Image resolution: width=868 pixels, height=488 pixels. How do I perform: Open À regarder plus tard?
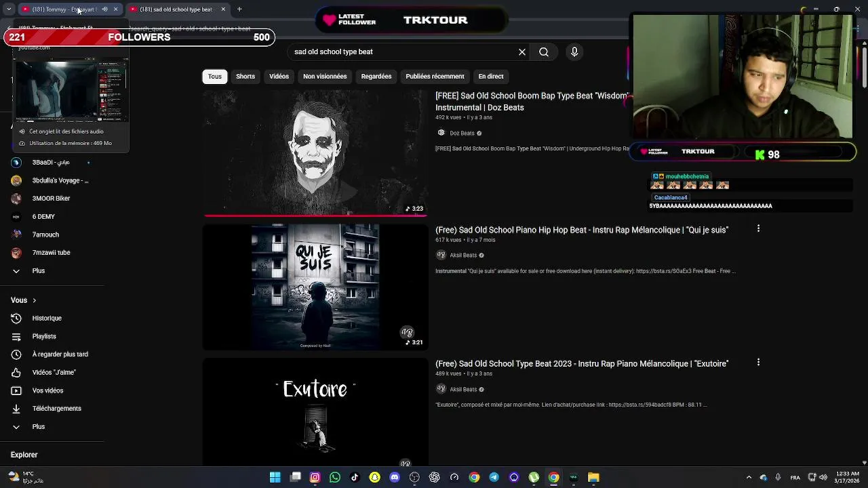click(x=60, y=354)
